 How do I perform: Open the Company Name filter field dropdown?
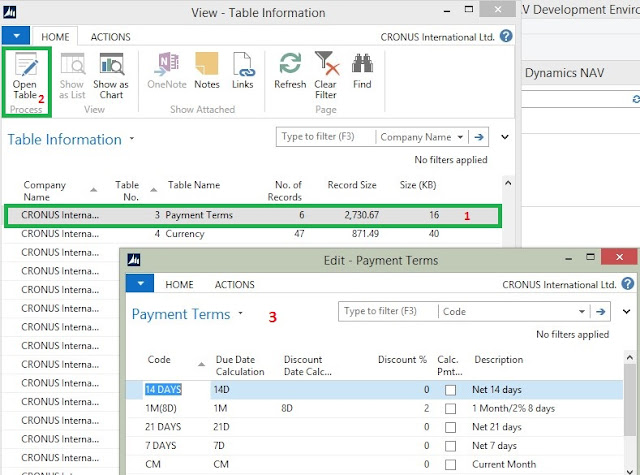tap(460, 137)
